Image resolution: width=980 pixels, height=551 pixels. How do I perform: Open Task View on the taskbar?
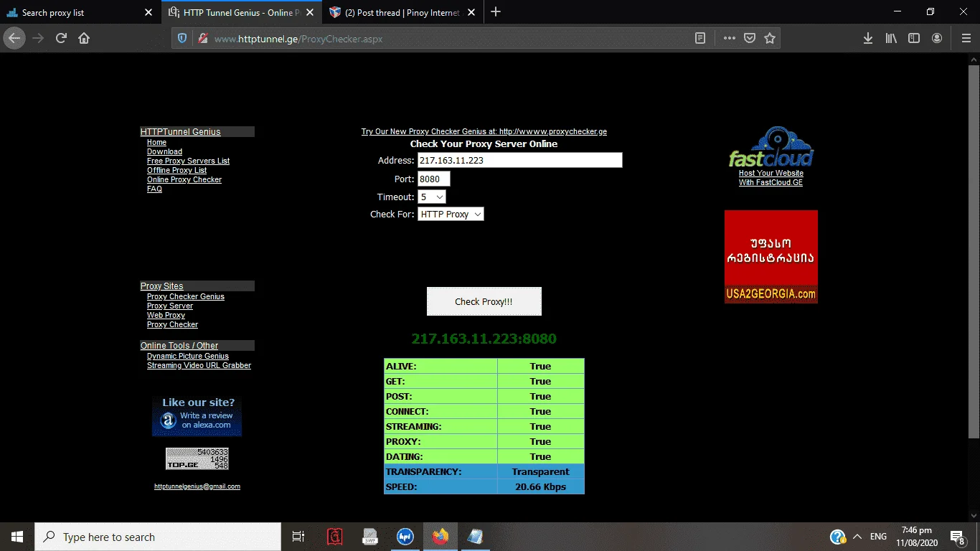pyautogui.click(x=298, y=537)
